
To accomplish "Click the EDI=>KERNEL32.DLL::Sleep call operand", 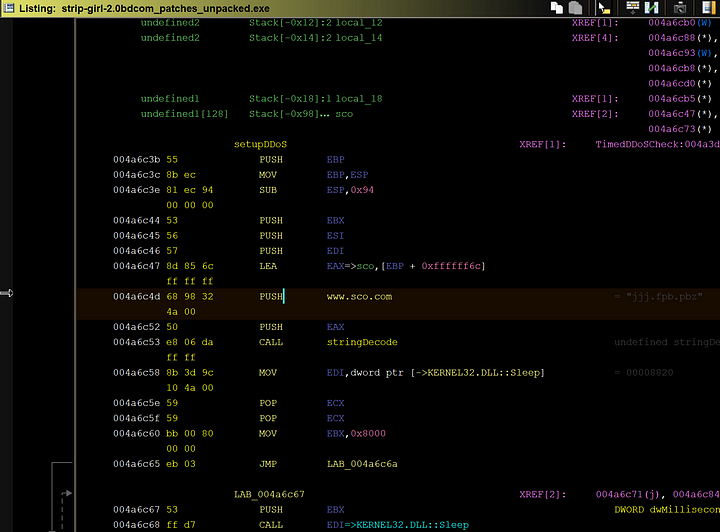I will [x=398, y=525].
